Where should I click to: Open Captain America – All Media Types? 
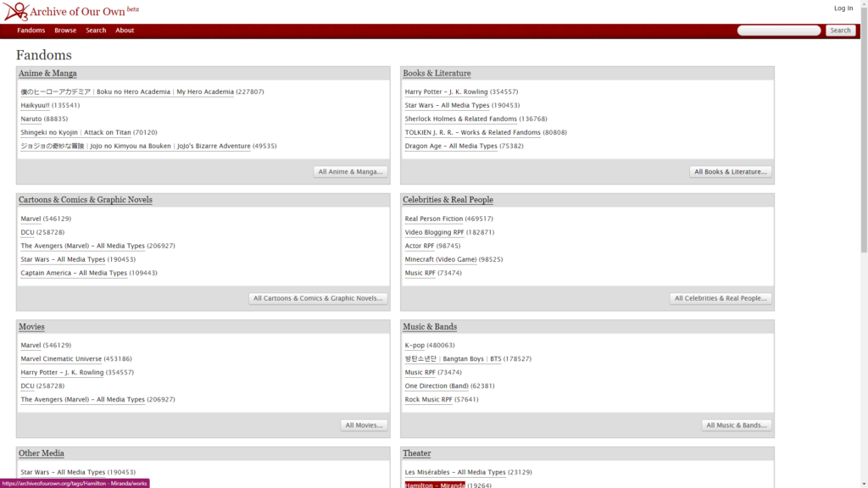point(74,273)
